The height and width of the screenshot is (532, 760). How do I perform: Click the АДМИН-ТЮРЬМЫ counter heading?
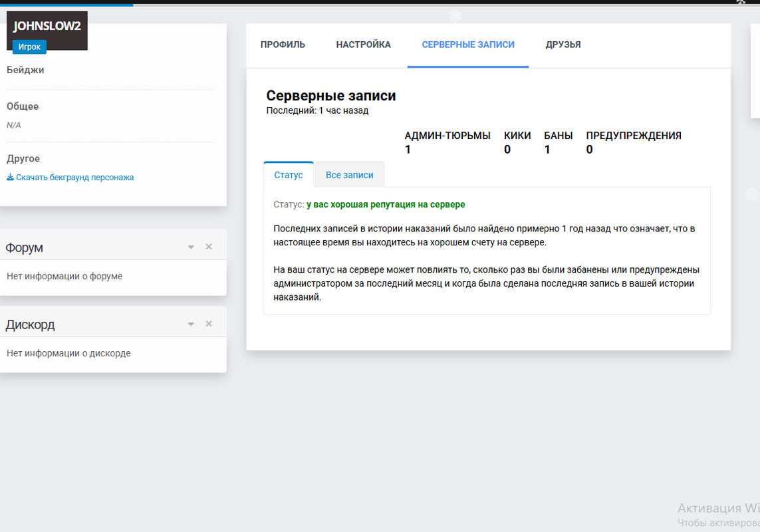[x=447, y=136]
